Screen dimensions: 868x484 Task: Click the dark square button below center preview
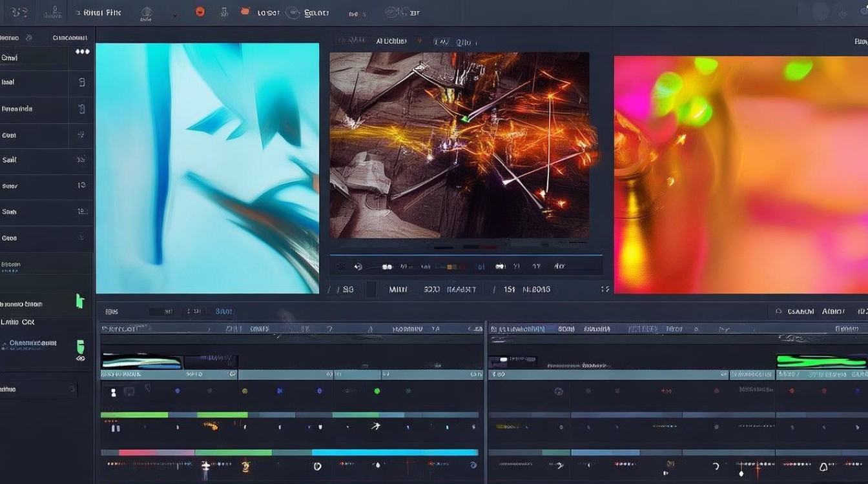click(371, 289)
